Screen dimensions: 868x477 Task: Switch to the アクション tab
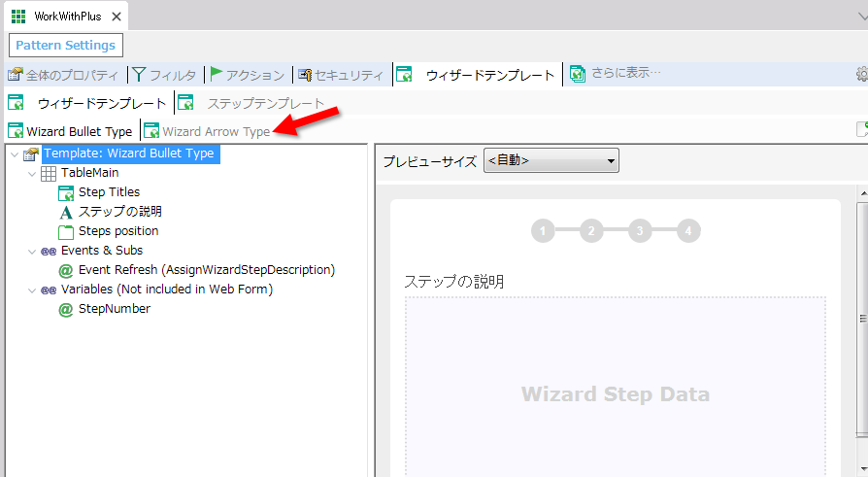pos(247,75)
